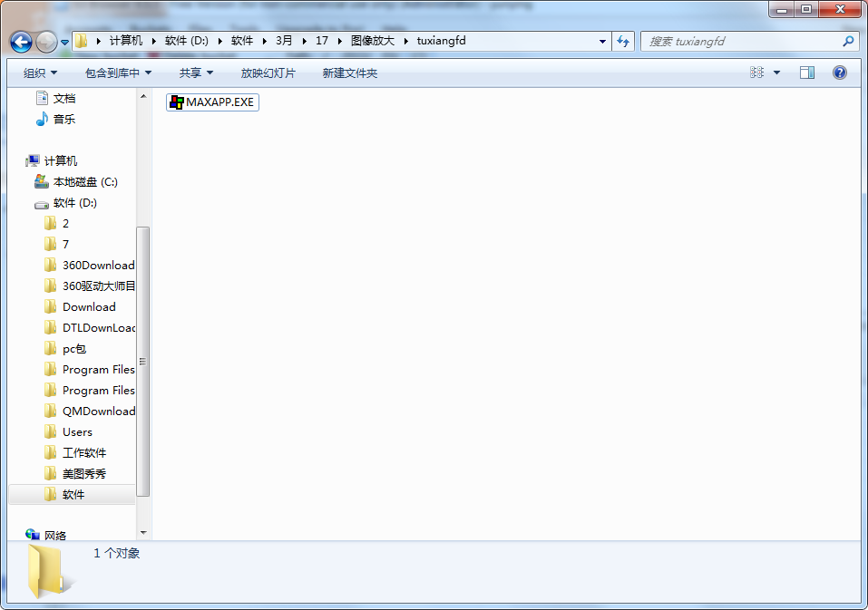Click the Back navigation arrow
The height and width of the screenshot is (610, 868).
click(21, 42)
